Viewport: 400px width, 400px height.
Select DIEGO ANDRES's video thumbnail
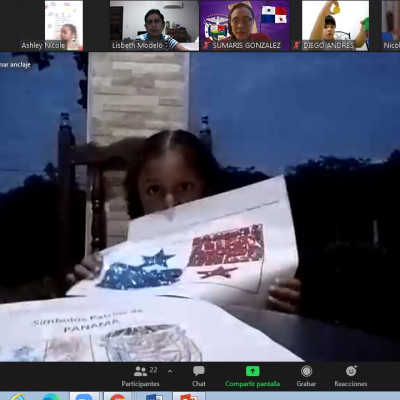[x=335, y=25]
